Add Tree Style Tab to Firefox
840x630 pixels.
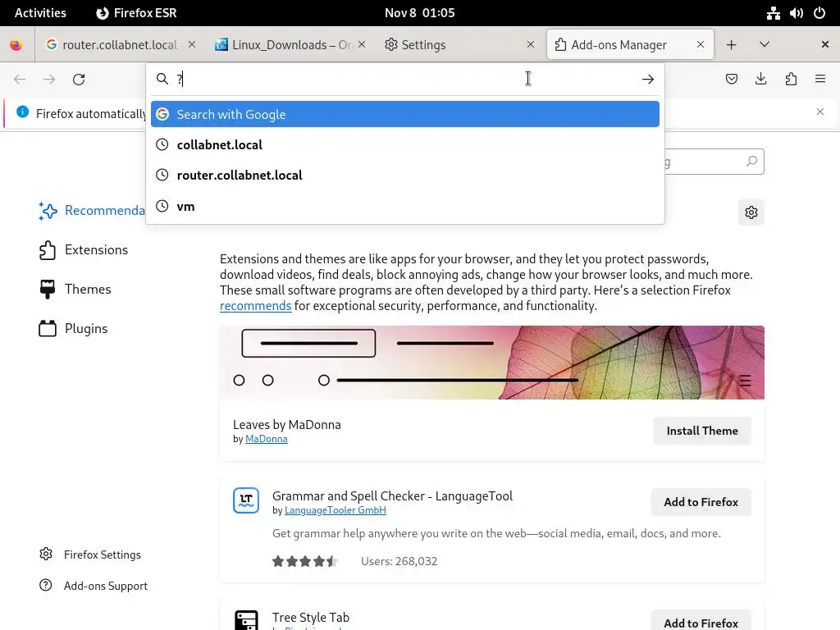pyautogui.click(x=701, y=622)
